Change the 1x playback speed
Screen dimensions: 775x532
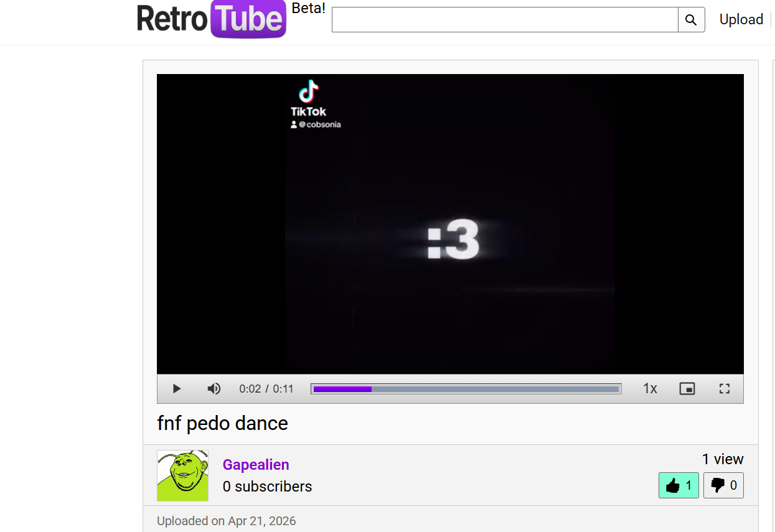coord(650,389)
